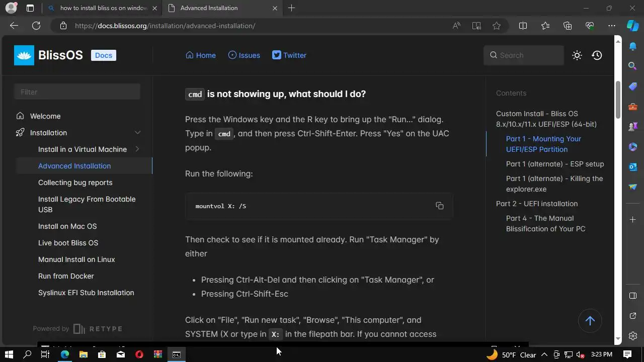Viewport: 644px width, 362px height.
Task: View site information lock icon
Action: click(63, 26)
